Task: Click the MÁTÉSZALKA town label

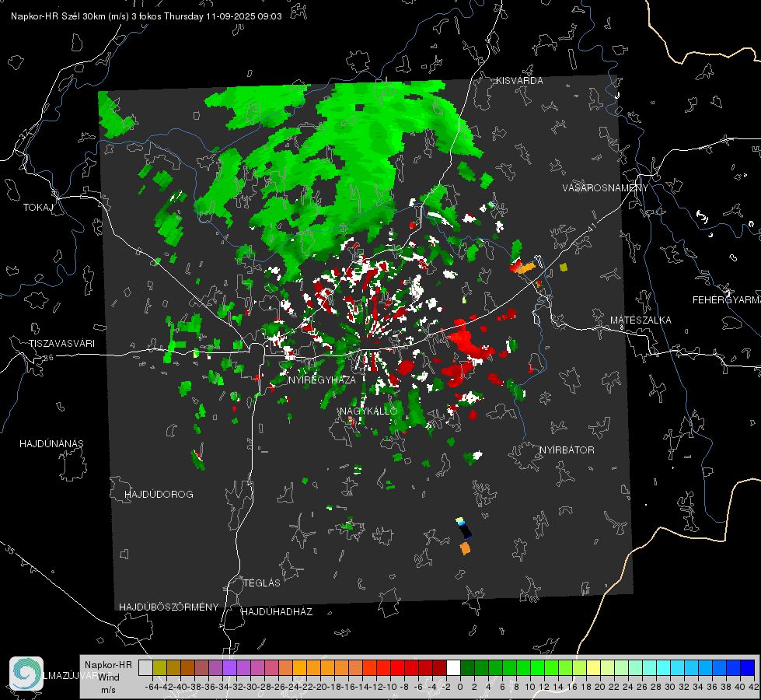Action: (641, 320)
